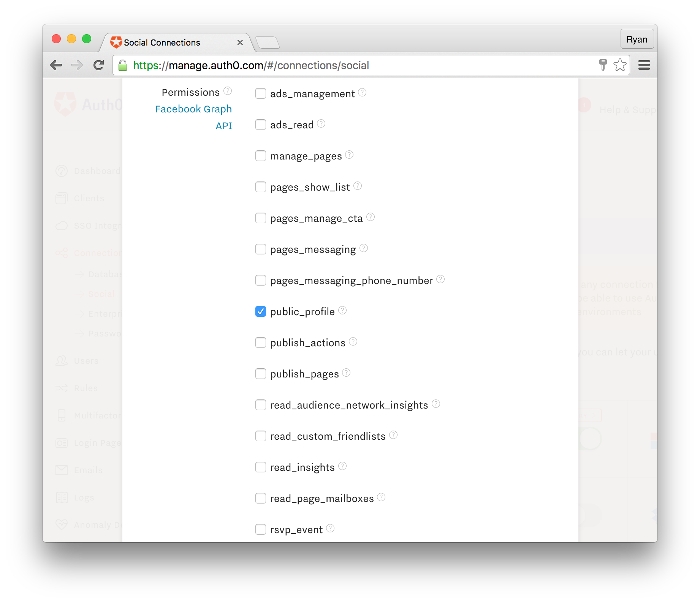Click help icon beside rsvp_event

tap(330, 528)
